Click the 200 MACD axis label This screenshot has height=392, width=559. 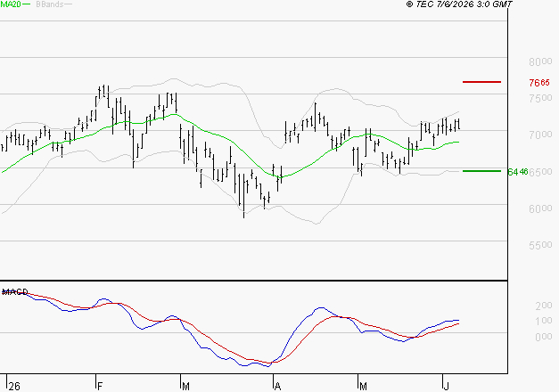coord(544,306)
